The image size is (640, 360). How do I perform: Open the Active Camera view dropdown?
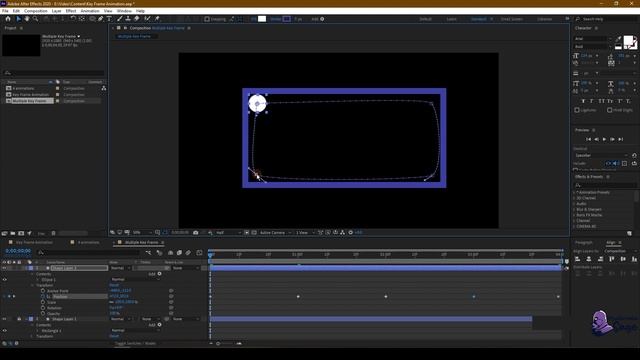[x=276, y=233]
